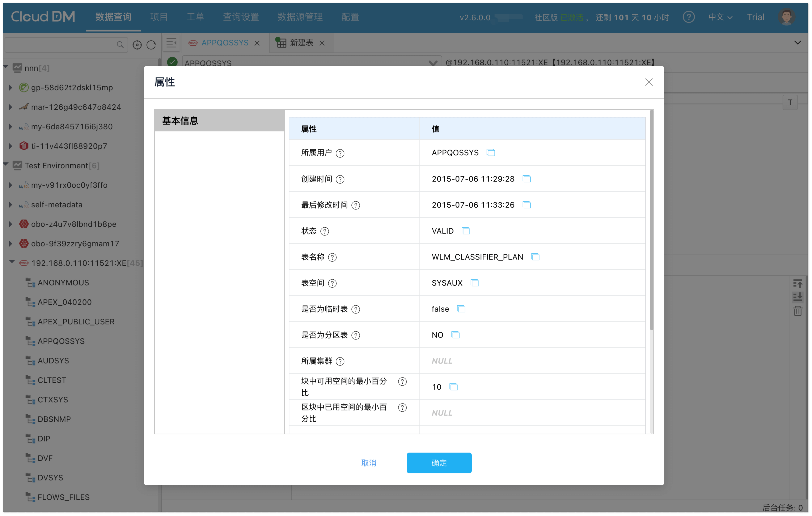The height and width of the screenshot is (516, 812).
Task: Copy the WLM_CLASSIFIER_PLAN table name value
Action: [535, 257]
